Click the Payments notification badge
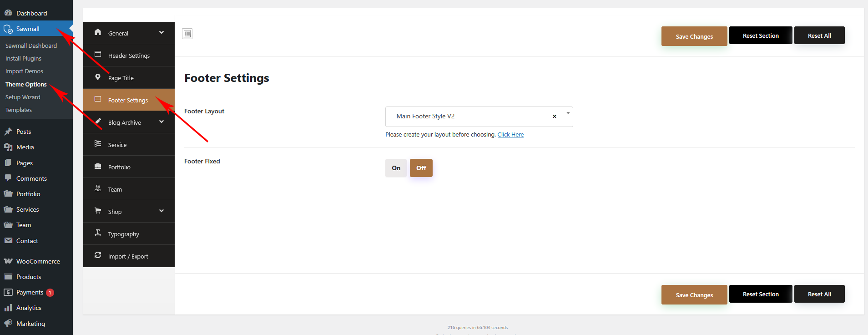868x335 pixels. (50, 293)
